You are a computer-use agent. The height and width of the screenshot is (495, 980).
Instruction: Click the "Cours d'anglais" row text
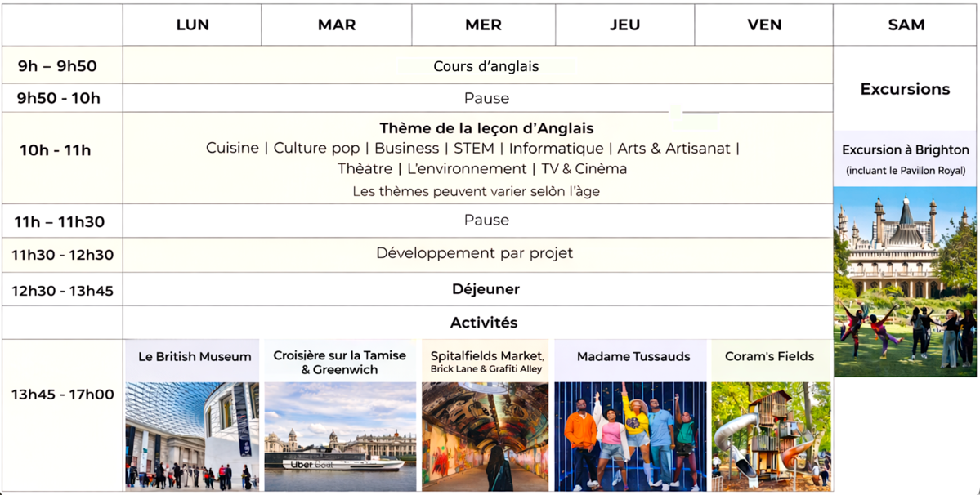486,66
